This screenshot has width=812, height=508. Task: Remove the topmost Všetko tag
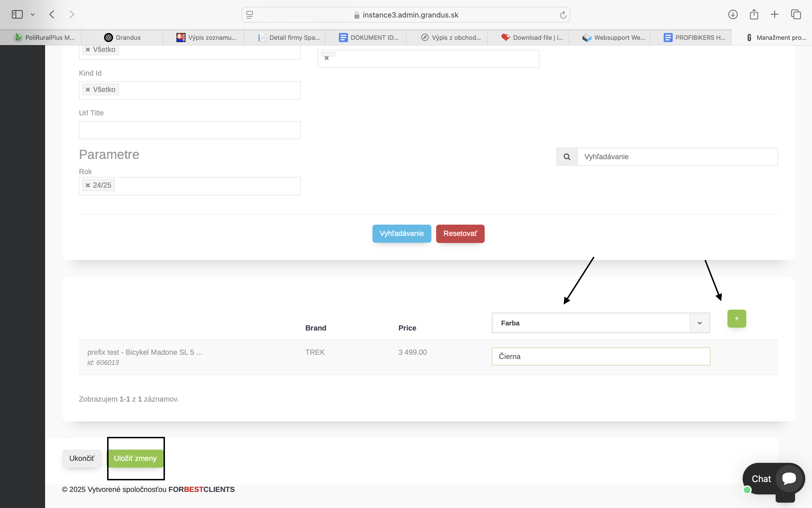88,50
